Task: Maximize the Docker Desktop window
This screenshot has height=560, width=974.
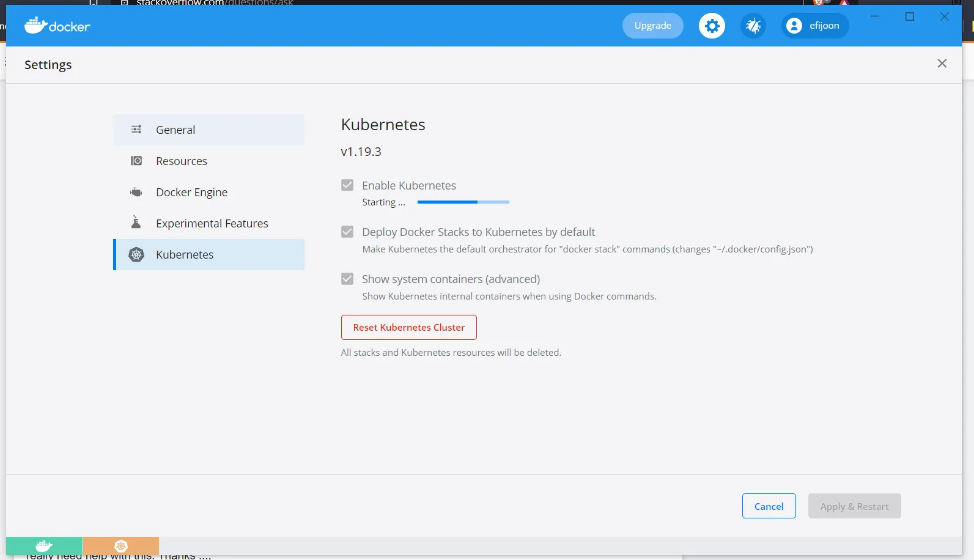Action: click(910, 17)
